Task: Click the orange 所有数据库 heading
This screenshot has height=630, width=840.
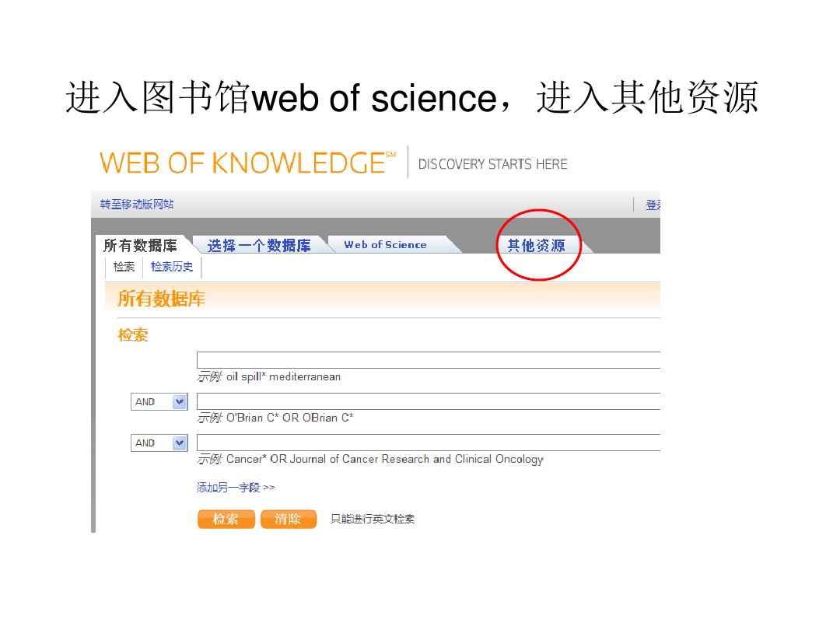Action: [161, 299]
